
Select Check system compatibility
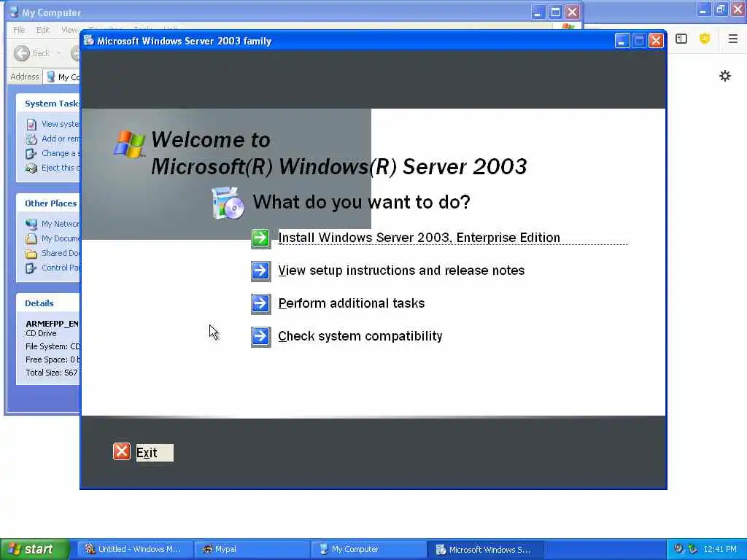pyautogui.click(x=360, y=336)
